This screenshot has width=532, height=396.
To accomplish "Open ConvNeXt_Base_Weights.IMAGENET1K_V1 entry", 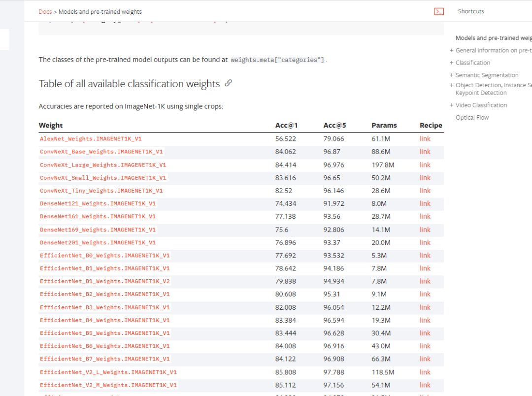I will pos(101,152).
